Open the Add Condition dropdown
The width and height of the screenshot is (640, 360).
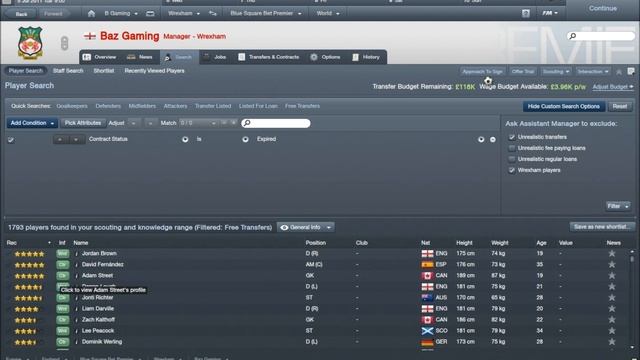point(32,123)
